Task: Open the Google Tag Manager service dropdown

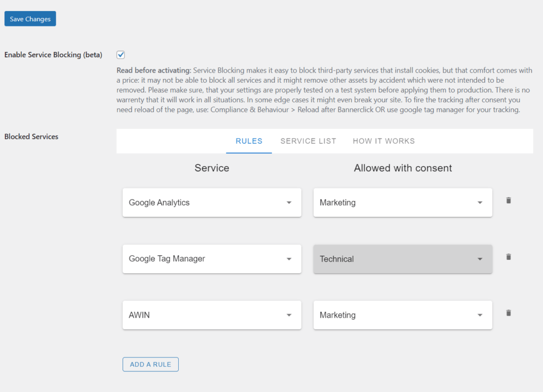Action: (x=212, y=259)
